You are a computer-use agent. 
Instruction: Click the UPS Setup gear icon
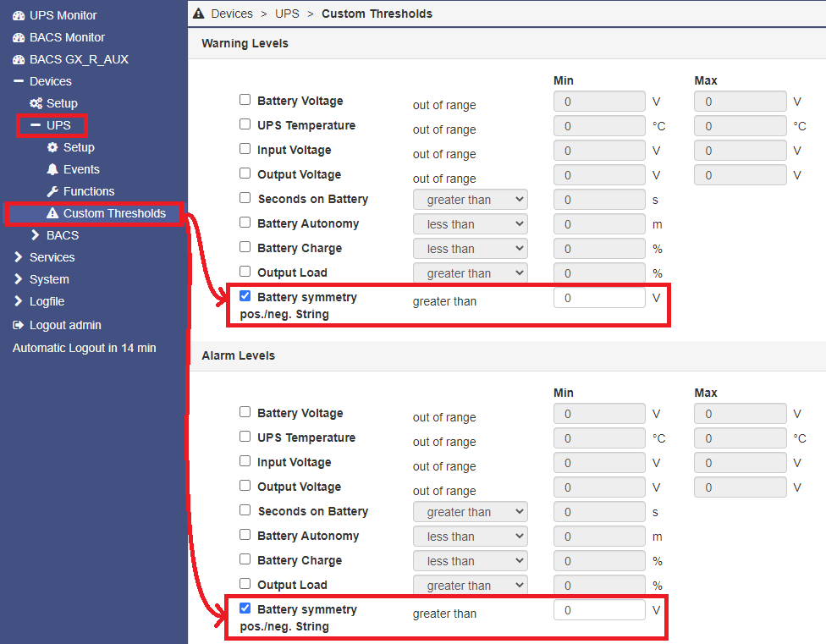(52, 147)
